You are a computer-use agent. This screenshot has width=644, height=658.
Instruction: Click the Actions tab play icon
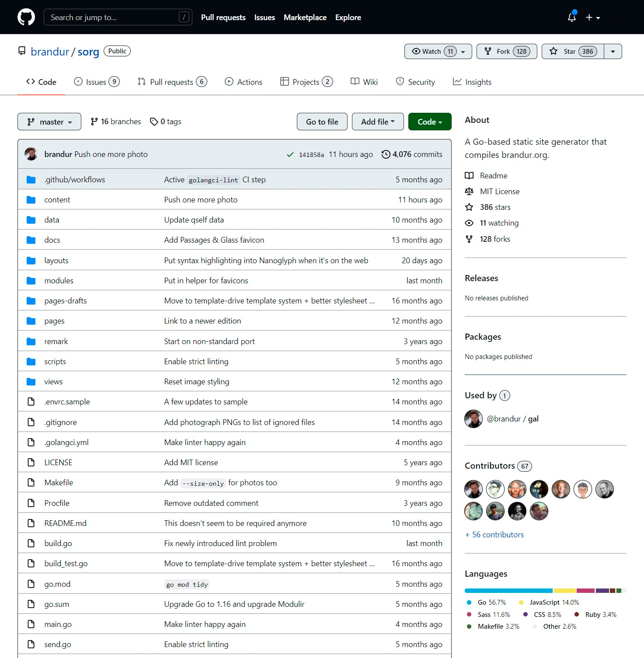[x=229, y=82]
